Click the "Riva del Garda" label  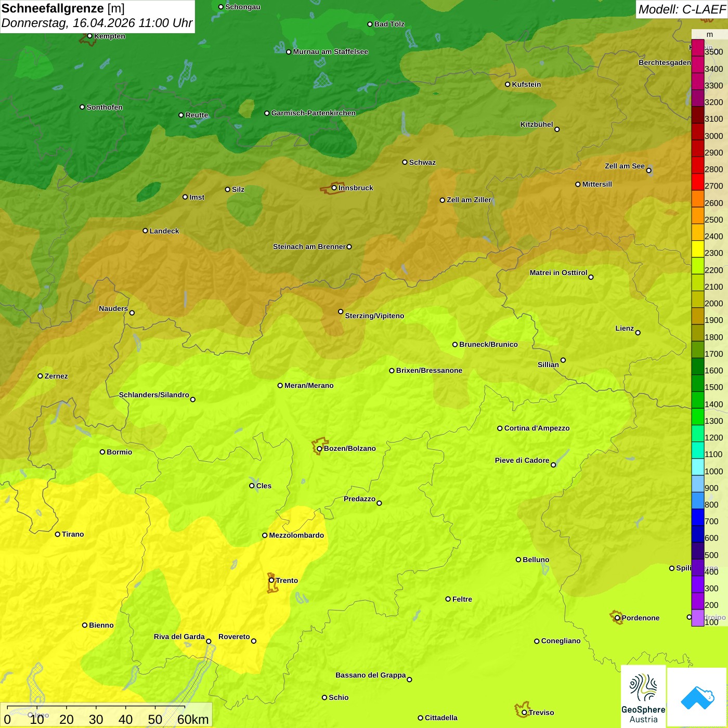179,636
